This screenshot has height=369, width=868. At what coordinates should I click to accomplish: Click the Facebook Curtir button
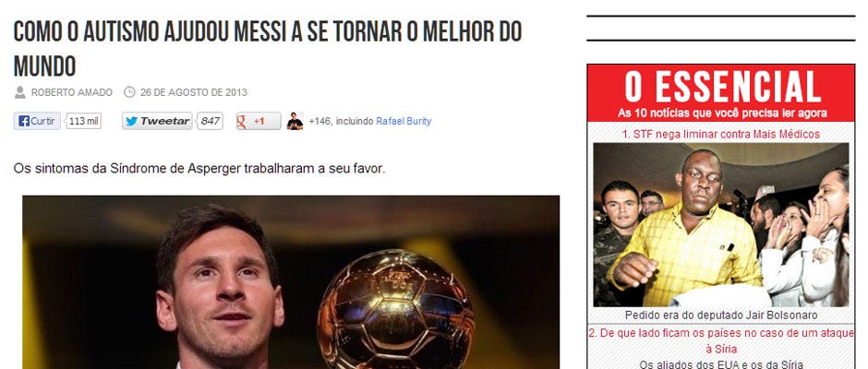(37, 121)
